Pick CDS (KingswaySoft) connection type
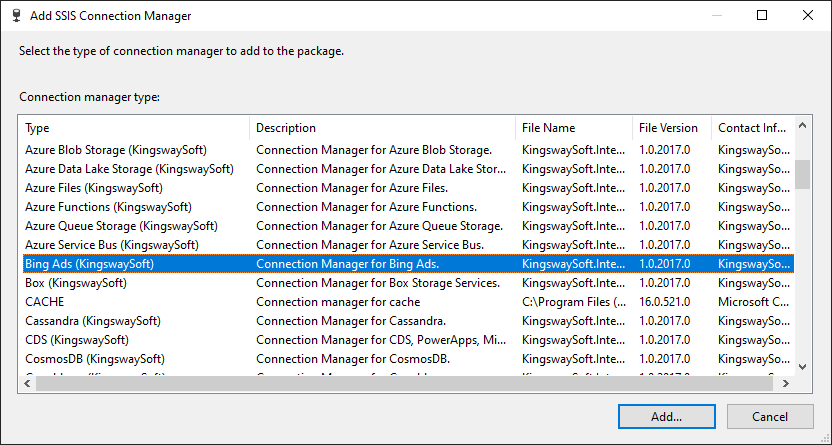The height and width of the screenshot is (445, 832). [x=408, y=340]
